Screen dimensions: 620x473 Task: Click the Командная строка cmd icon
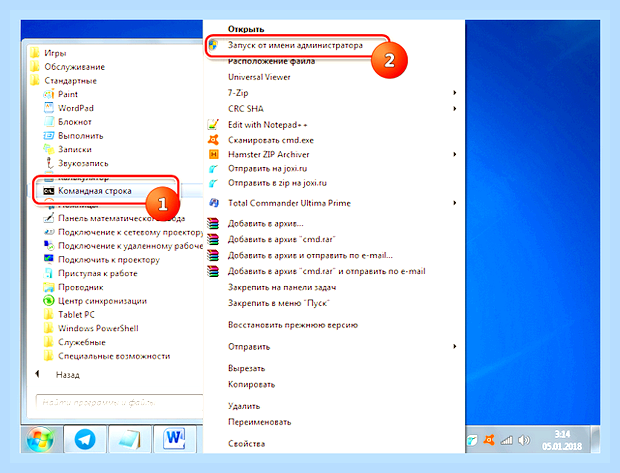(48, 191)
